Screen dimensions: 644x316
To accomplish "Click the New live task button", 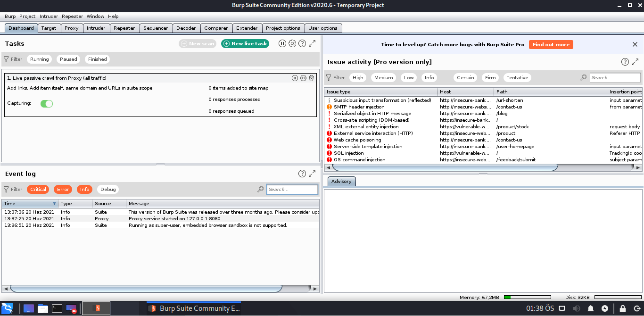I will click(245, 43).
